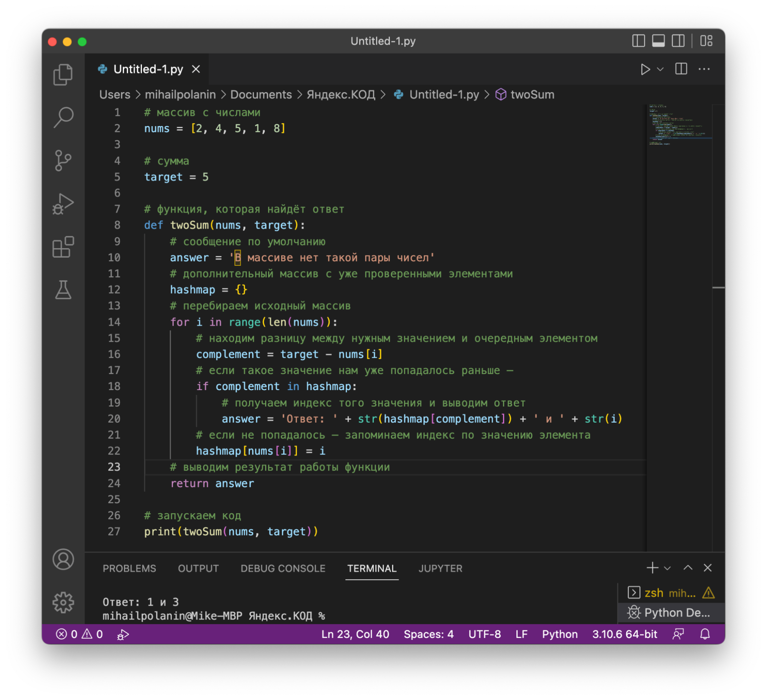Switch to the PROBLEMS panel tab
This screenshot has width=767, height=700.
pyautogui.click(x=129, y=568)
